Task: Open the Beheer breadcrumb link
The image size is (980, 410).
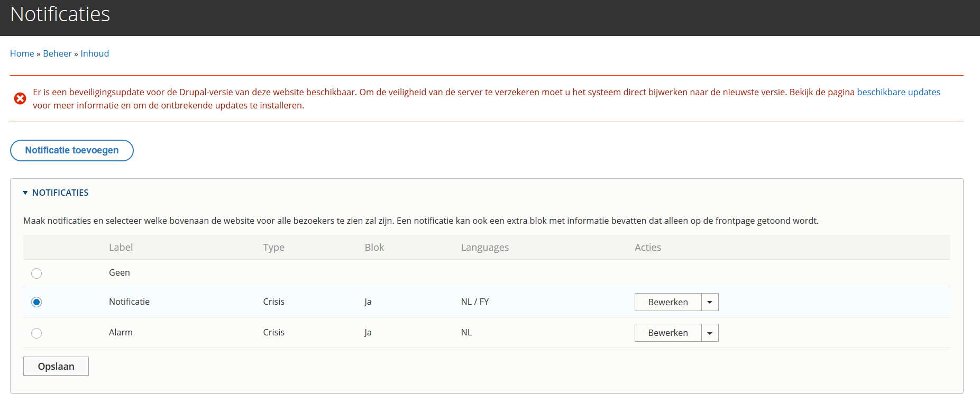Action: coord(57,53)
